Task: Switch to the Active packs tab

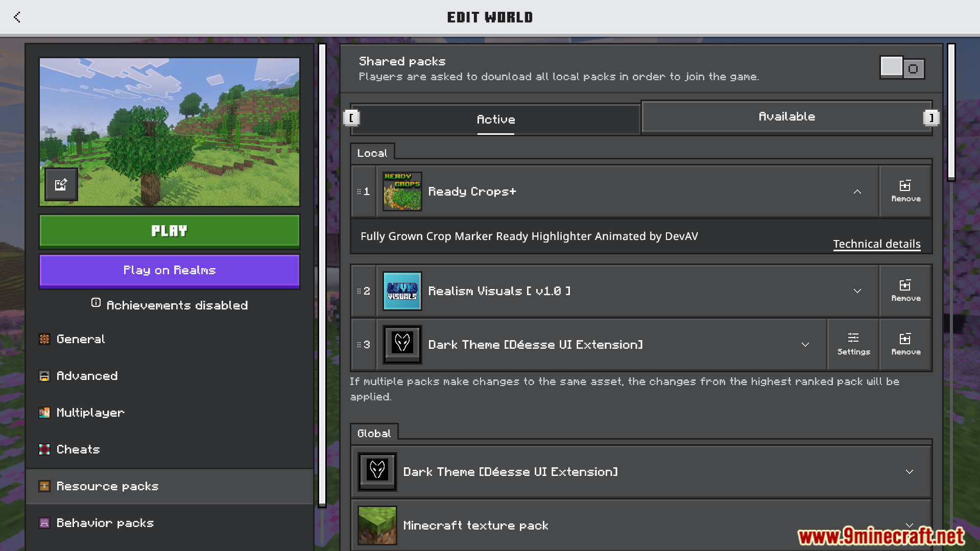Action: (496, 119)
